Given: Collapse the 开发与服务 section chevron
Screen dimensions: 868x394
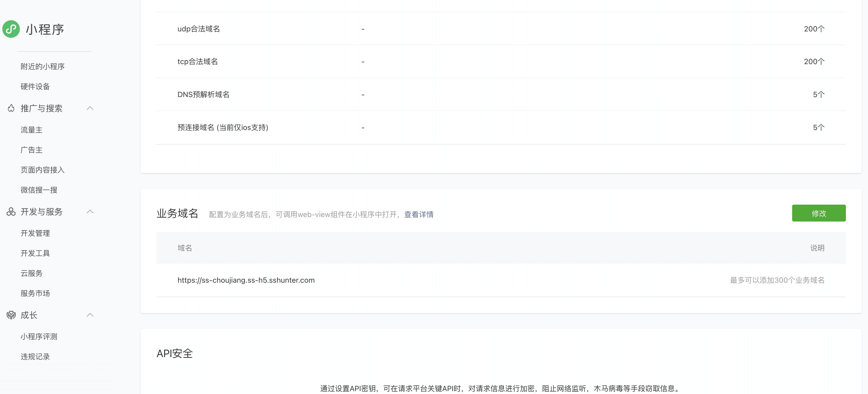Looking at the screenshot, I should pos(90,212).
